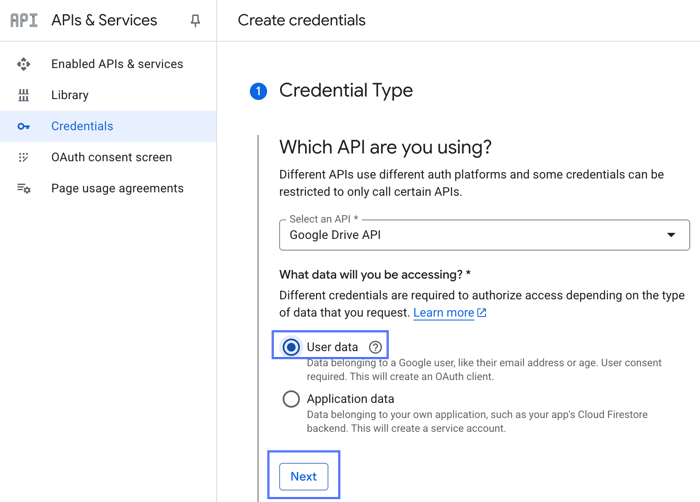Click the Enabled APIs & services icon
This screenshot has width=700, height=502.
coord(24,64)
